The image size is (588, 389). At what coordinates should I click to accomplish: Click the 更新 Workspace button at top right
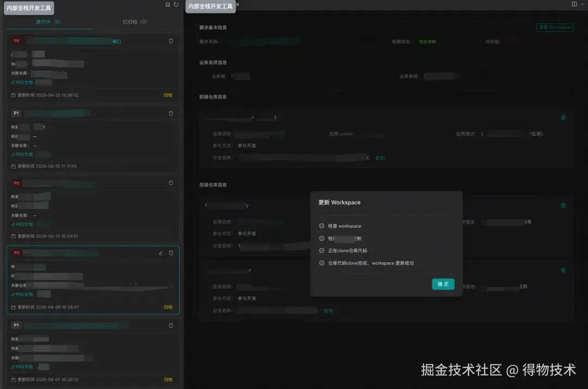click(x=555, y=27)
